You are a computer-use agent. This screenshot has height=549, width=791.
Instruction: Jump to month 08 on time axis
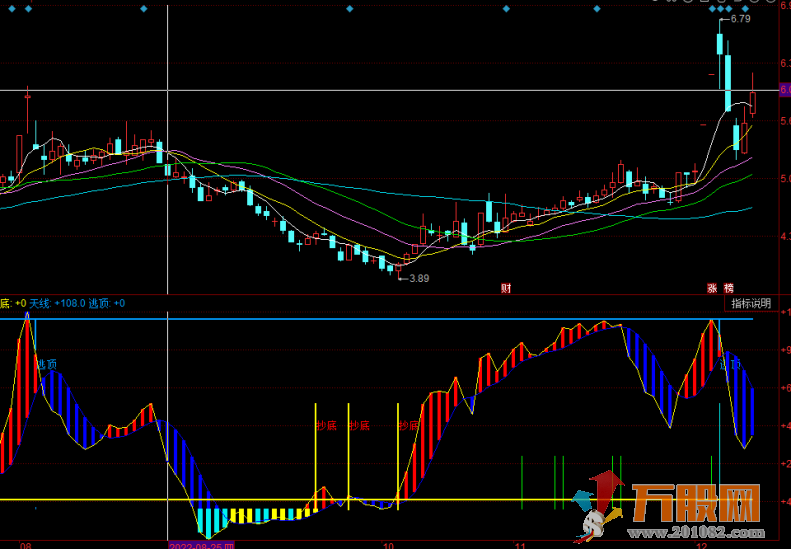point(25,545)
